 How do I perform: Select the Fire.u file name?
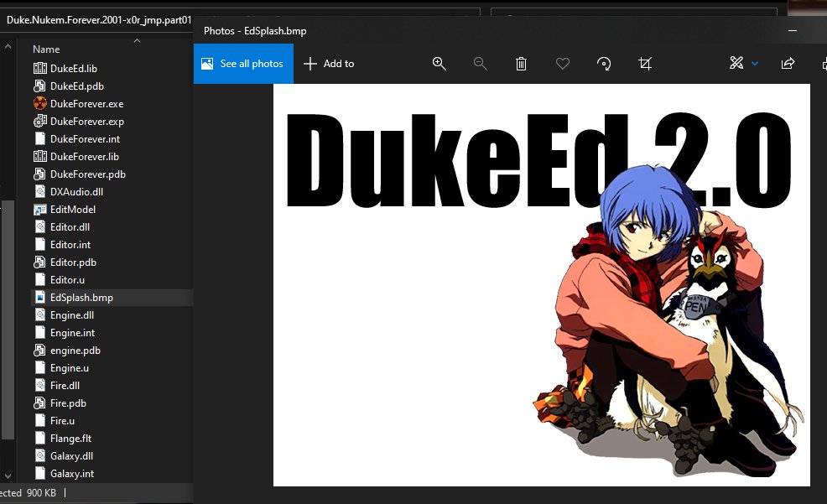pos(62,421)
